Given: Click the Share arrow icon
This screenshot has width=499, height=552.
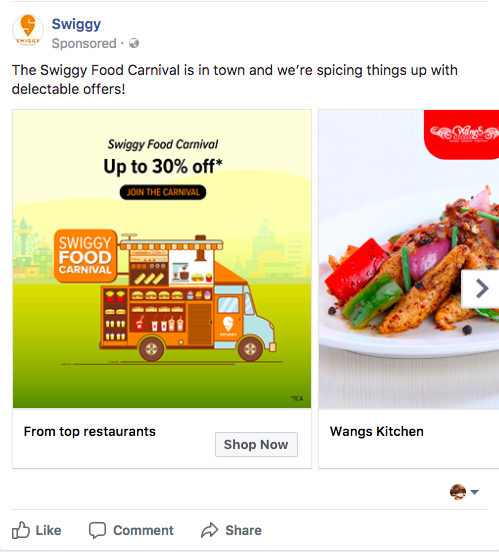Looking at the screenshot, I should pos(210,530).
